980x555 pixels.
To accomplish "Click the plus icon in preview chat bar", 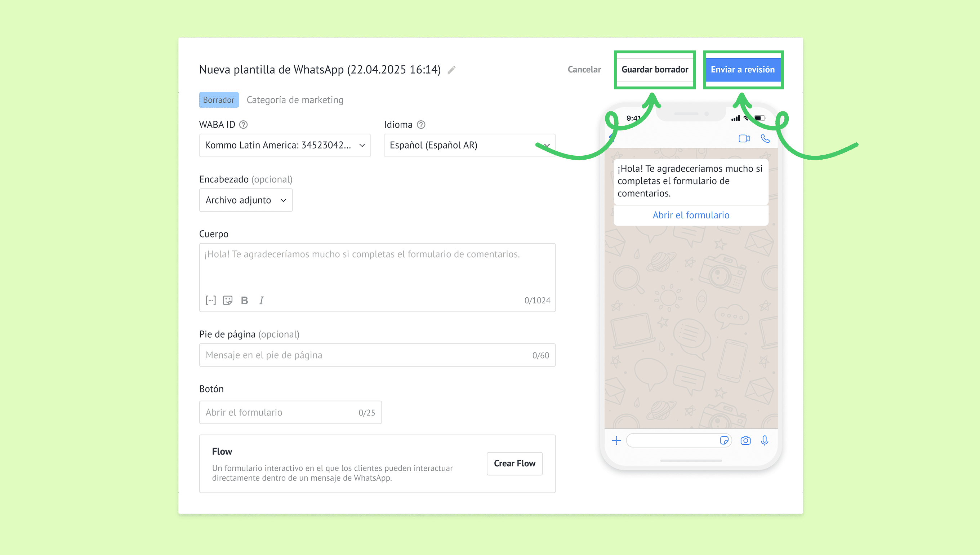I will point(616,441).
